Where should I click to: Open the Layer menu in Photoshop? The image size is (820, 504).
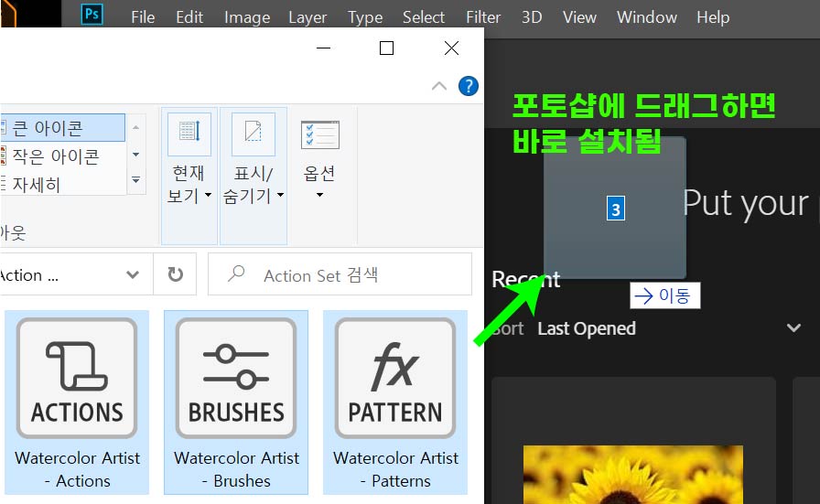pyautogui.click(x=307, y=17)
